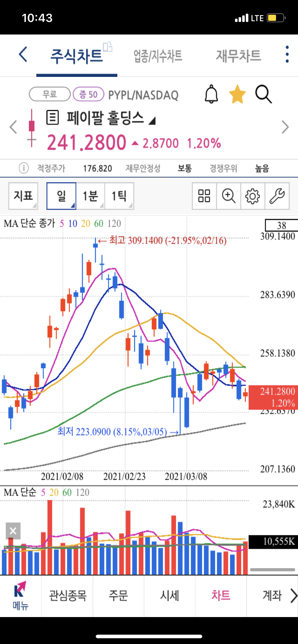The width and height of the screenshot is (298, 644).
Task: Go to next stock arrow
Action: point(285,127)
